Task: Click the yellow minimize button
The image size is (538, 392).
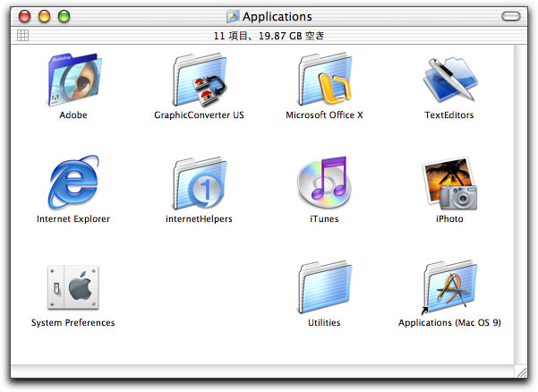Action: coord(45,16)
